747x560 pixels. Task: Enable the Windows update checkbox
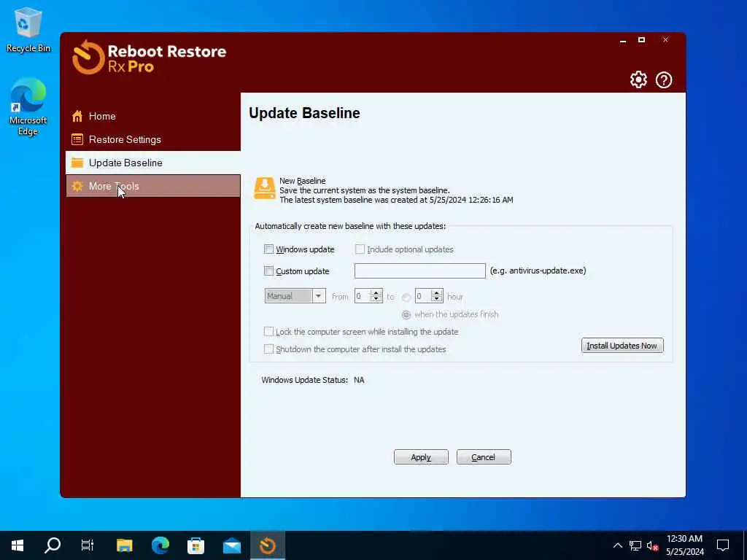coord(268,249)
